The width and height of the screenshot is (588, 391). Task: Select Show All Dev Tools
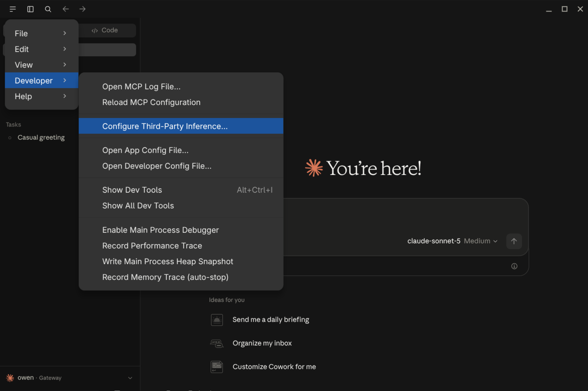(181, 206)
